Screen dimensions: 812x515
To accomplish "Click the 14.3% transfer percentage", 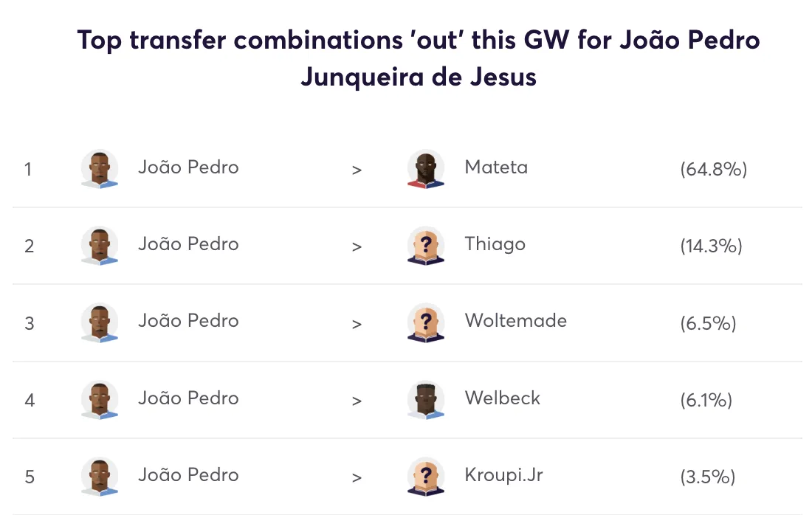I will pyautogui.click(x=711, y=246).
